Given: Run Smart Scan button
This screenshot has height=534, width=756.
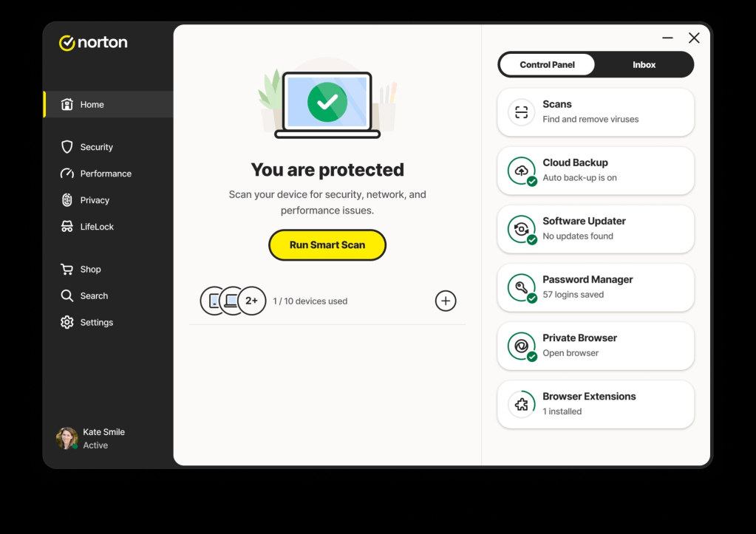Looking at the screenshot, I should tap(327, 244).
